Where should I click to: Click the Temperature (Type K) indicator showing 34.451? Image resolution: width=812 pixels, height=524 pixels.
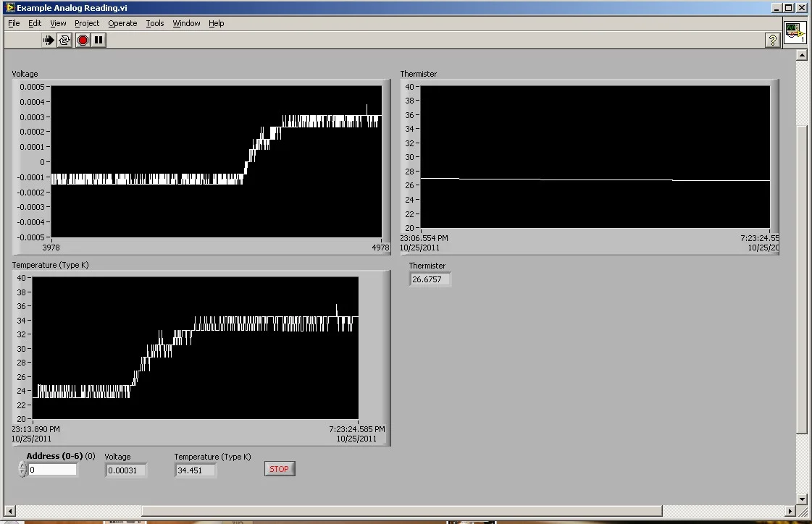point(195,470)
